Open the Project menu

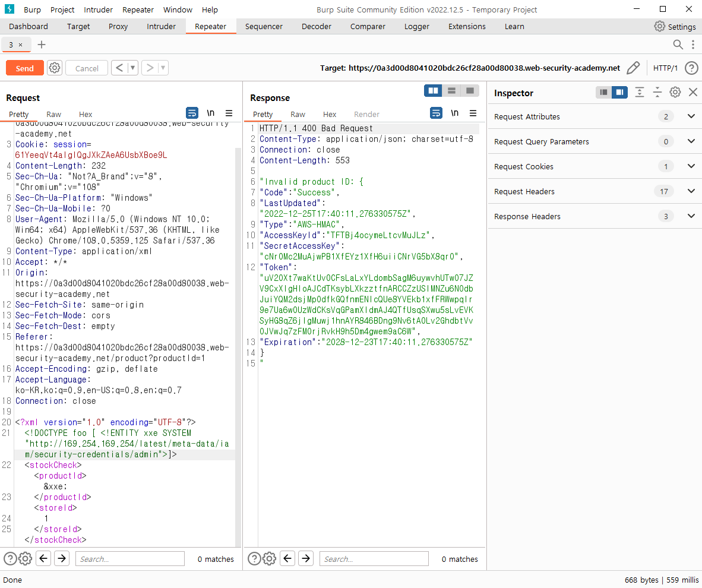point(62,10)
